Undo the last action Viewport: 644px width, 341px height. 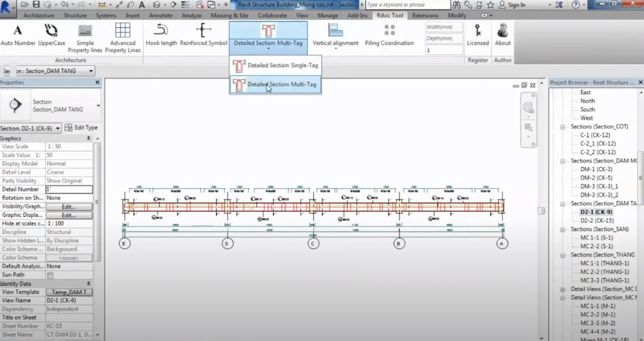point(64,5)
